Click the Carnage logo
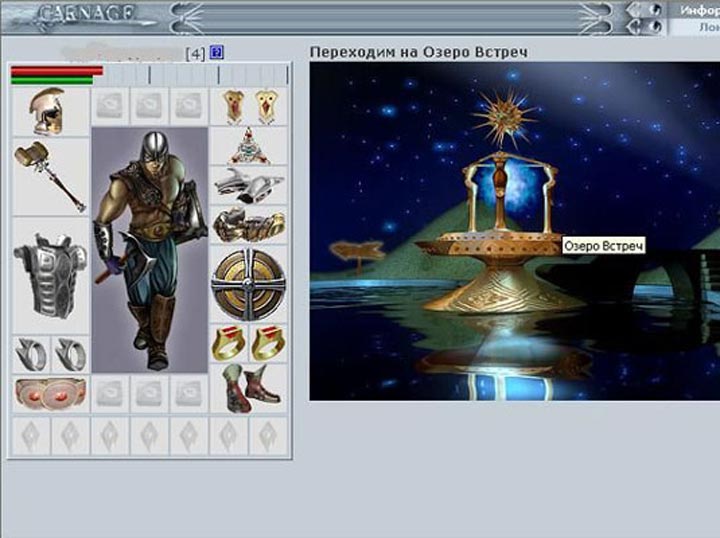The width and height of the screenshot is (720, 538). click(85, 16)
